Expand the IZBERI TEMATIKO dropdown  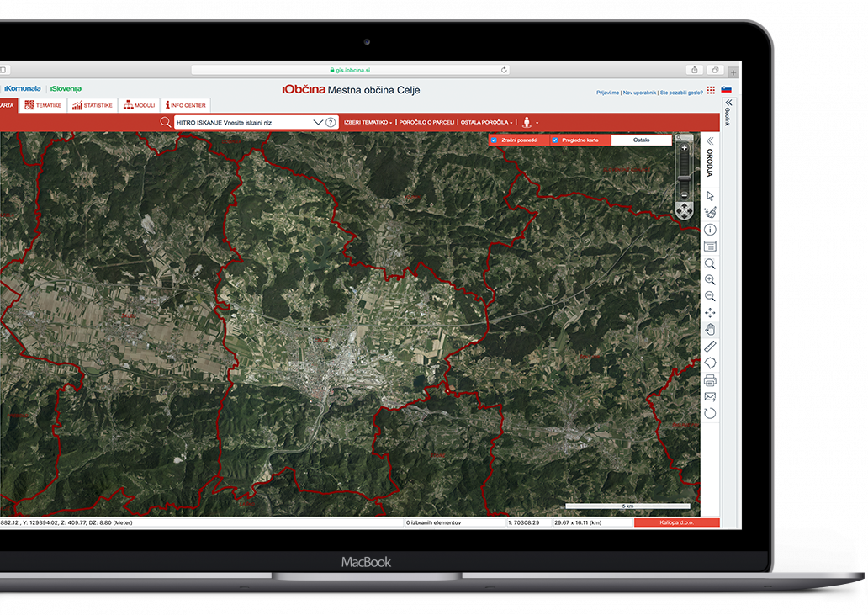point(368,122)
